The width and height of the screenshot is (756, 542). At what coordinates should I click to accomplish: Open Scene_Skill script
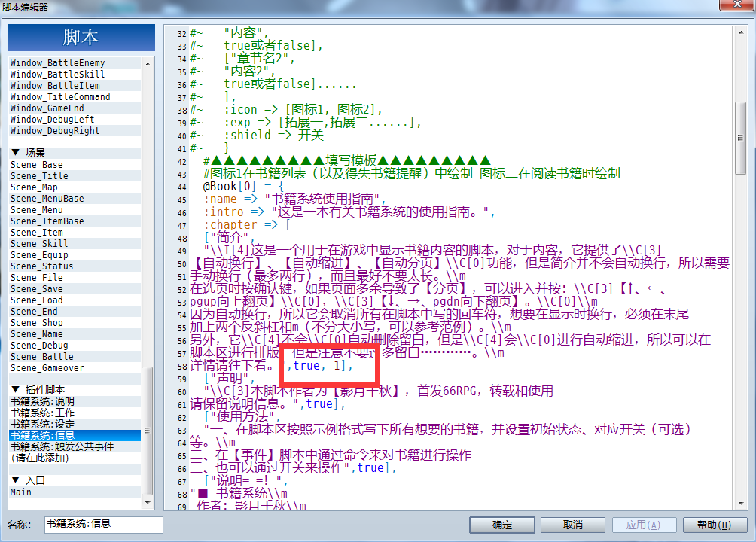click(75, 244)
